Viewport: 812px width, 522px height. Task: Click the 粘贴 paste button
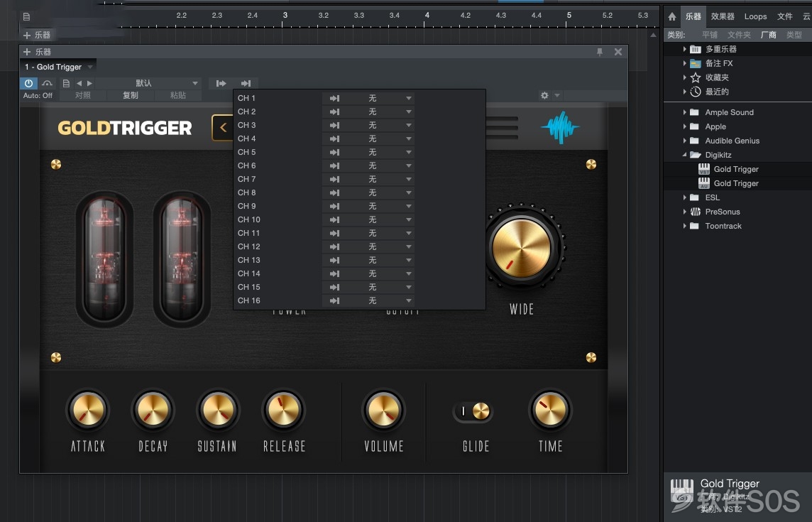coord(177,95)
